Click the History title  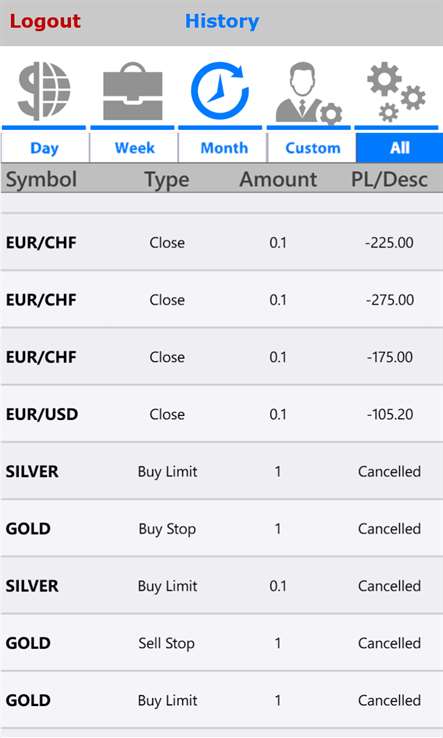click(222, 21)
